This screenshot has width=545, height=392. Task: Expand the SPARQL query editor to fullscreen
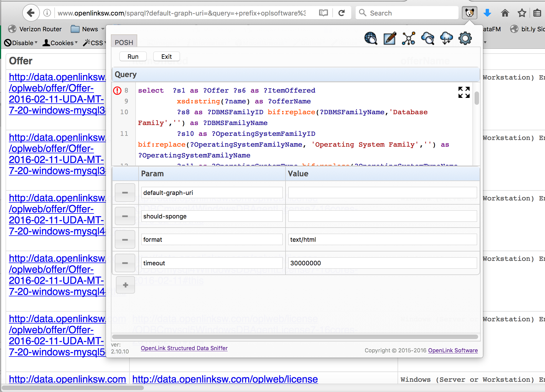click(464, 93)
